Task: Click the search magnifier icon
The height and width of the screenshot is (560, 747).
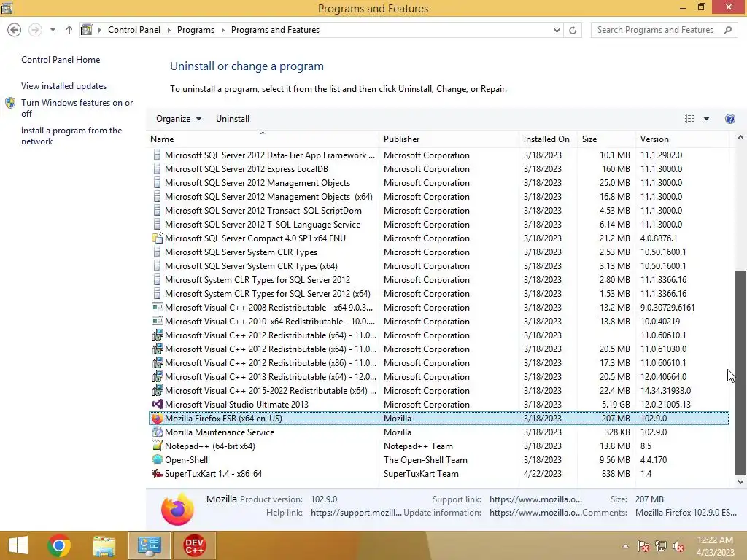Action: [727, 30]
